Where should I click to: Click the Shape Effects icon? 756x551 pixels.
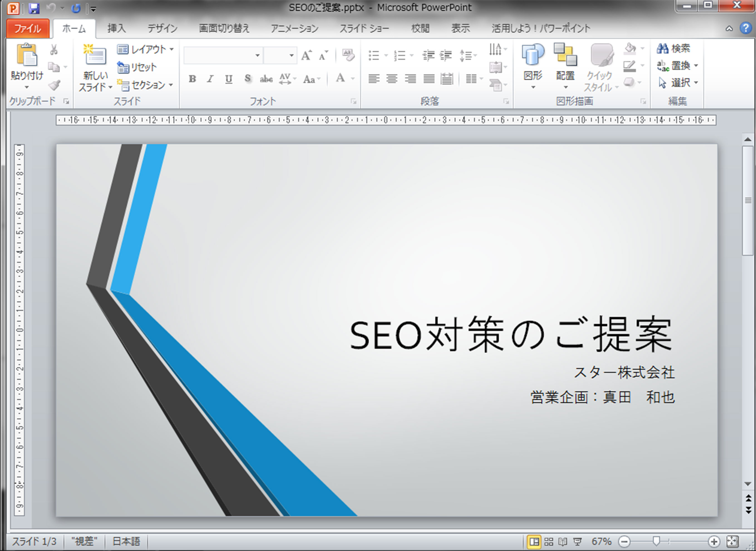[629, 82]
